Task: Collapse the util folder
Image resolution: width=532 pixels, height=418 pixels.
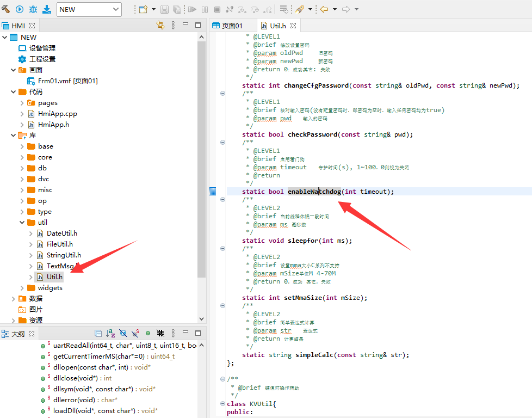Action: [22, 223]
